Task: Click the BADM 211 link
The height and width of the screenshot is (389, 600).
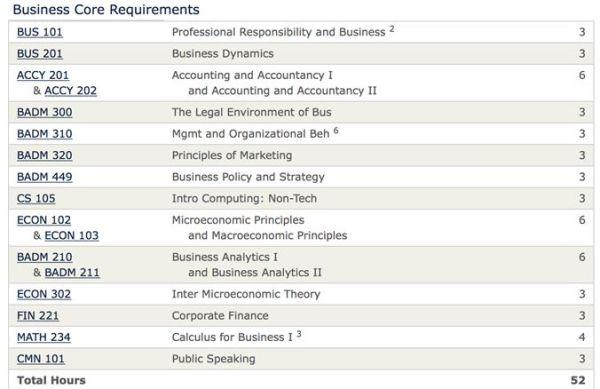Action: click(x=72, y=272)
